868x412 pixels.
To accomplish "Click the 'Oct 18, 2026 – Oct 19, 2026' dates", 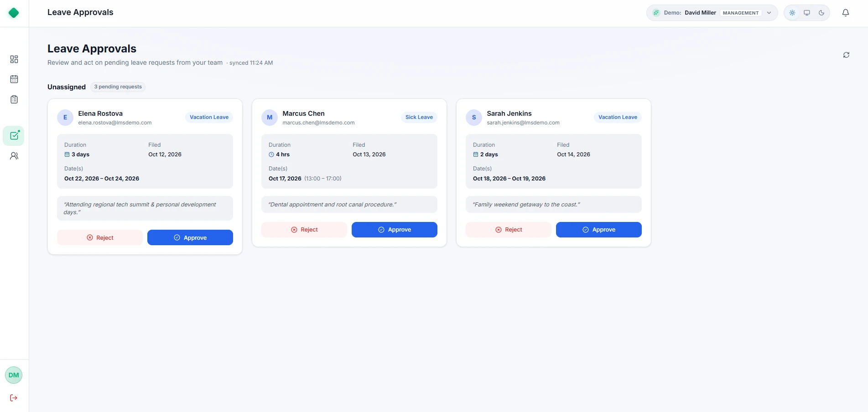I will tap(509, 179).
